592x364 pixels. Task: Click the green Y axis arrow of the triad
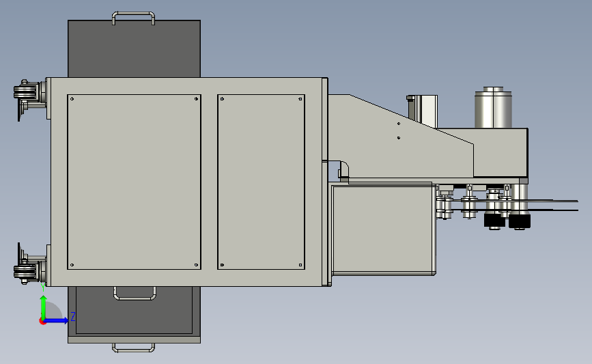pyautogui.click(x=43, y=307)
